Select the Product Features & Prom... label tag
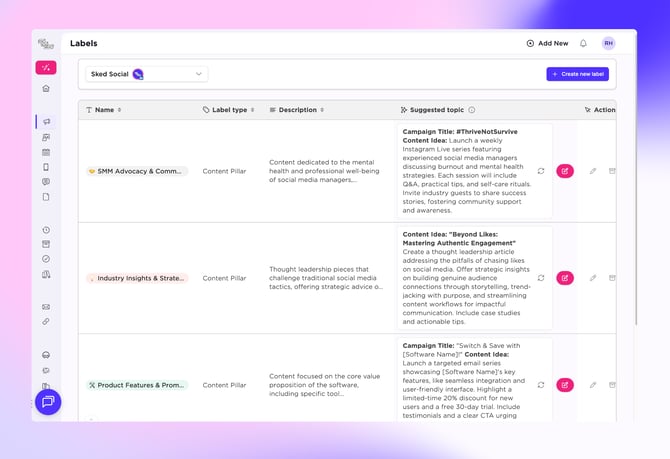670x459 pixels. point(137,385)
